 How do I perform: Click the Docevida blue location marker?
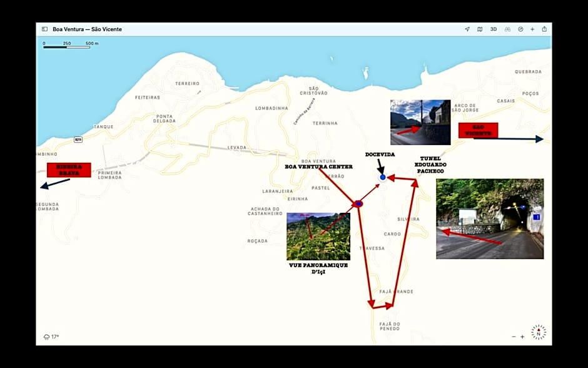coord(383,178)
